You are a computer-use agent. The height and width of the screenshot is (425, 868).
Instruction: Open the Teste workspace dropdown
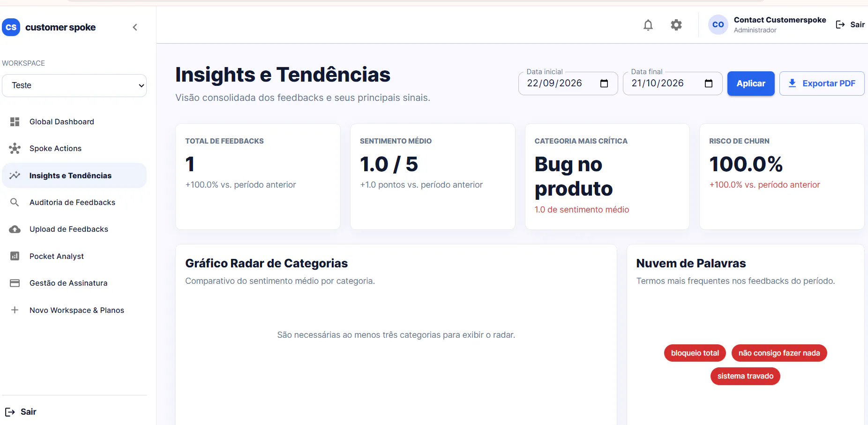(74, 85)
